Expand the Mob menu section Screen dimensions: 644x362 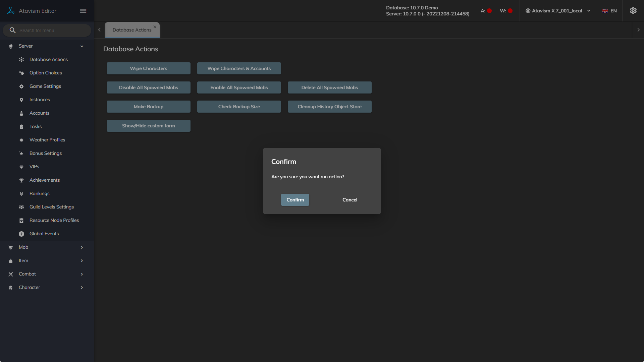[82, 247]
